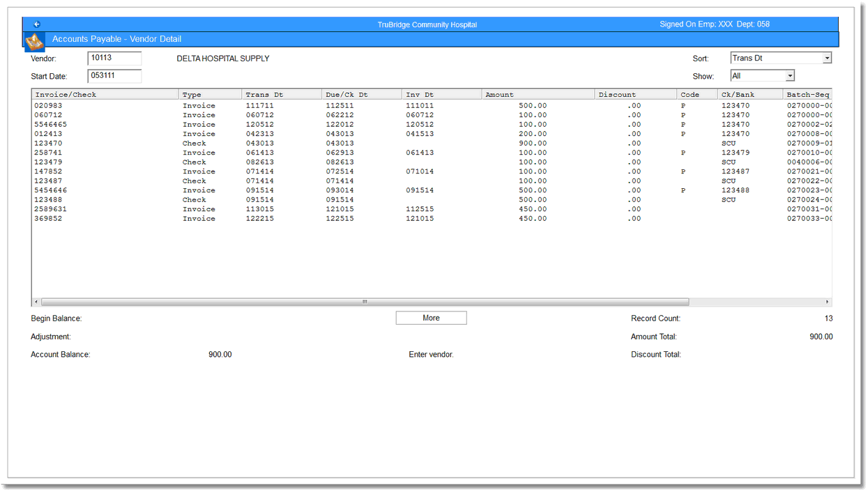This screenshot has height=492, width=868.
Task: Click Ck/Bank value 123479
Action: [736, 153]
